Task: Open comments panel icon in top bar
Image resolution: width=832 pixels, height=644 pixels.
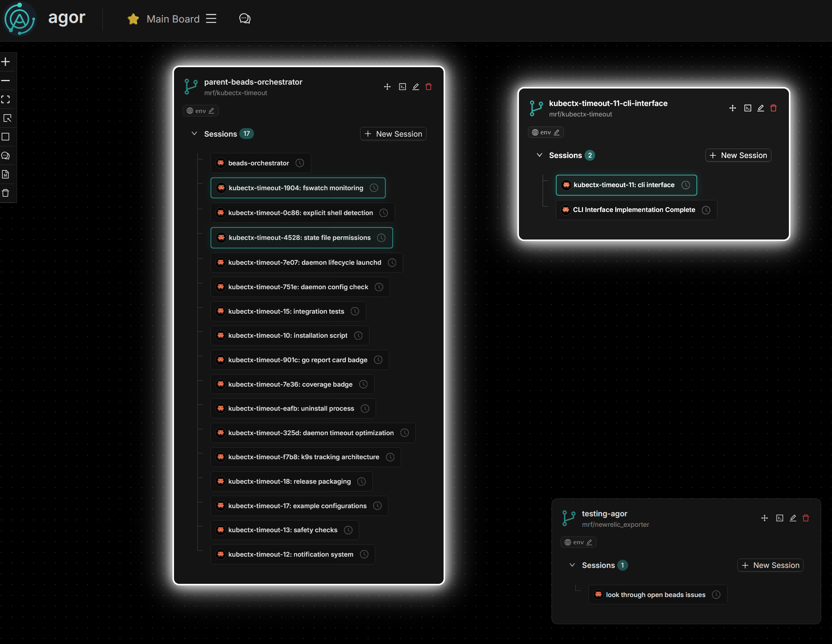Action: pos(245,19)
